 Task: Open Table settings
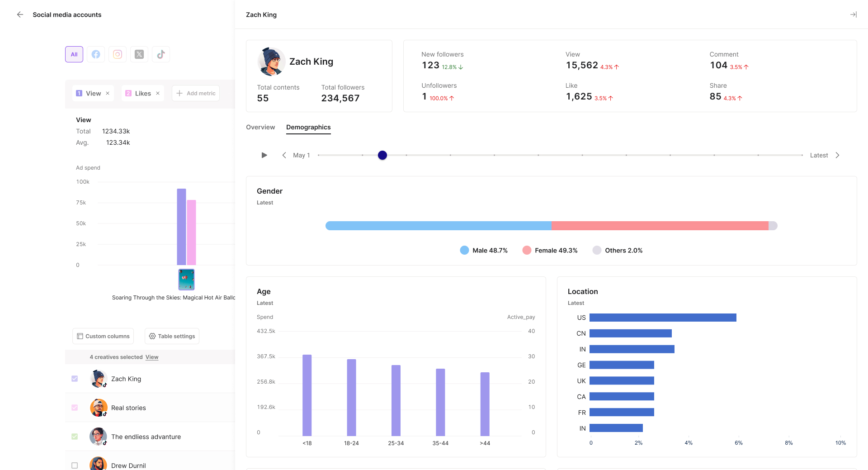coord(172,336)
